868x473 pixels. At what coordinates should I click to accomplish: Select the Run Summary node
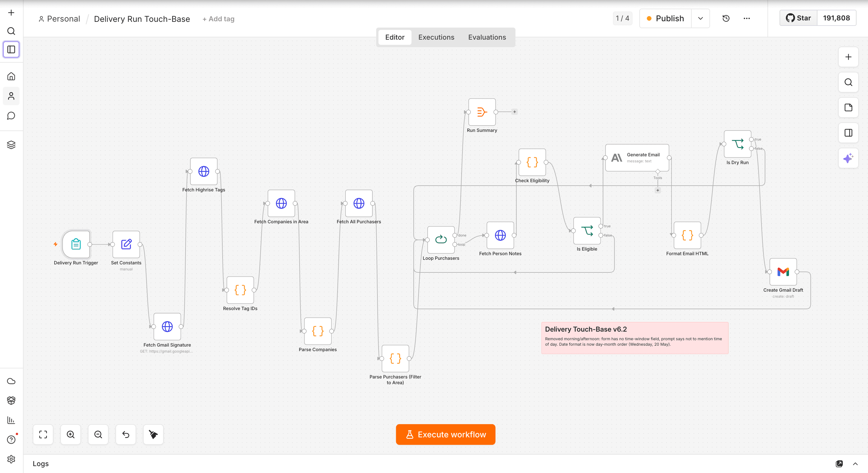pyautogui.click(x=482, y=112)
